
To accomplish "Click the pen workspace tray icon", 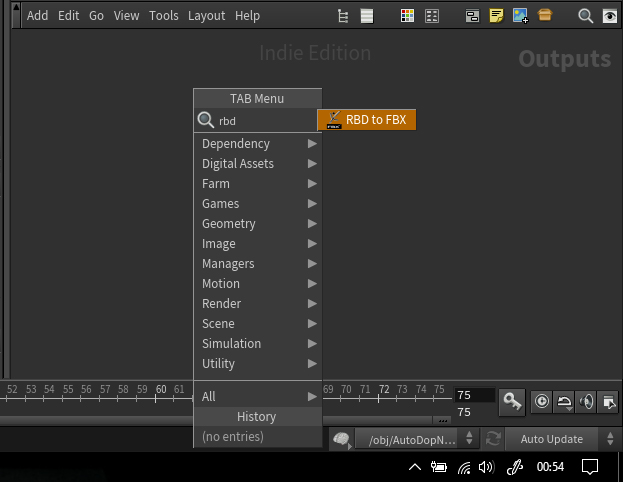I will coord(515,467).
